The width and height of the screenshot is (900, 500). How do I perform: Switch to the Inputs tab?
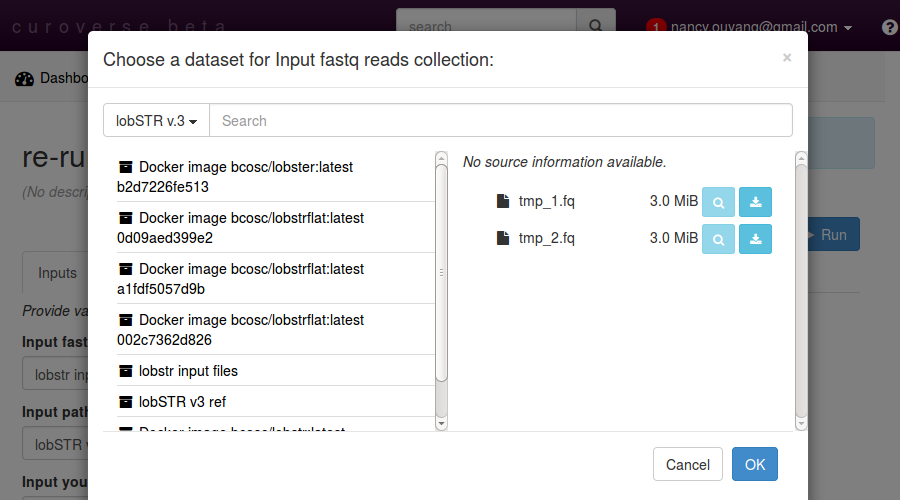pos(57,273)
